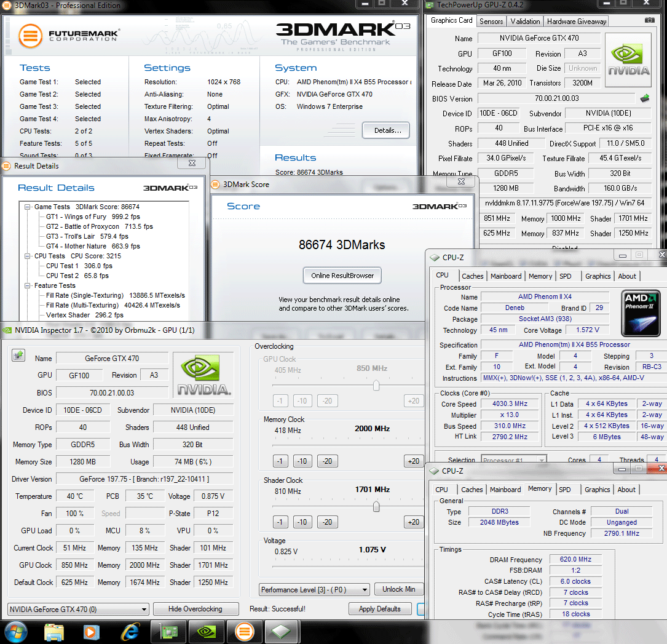The width and height of the screenshot is (667, 644).
Task: Close the Result Details dialog
Action: click(x=192, y=163)
